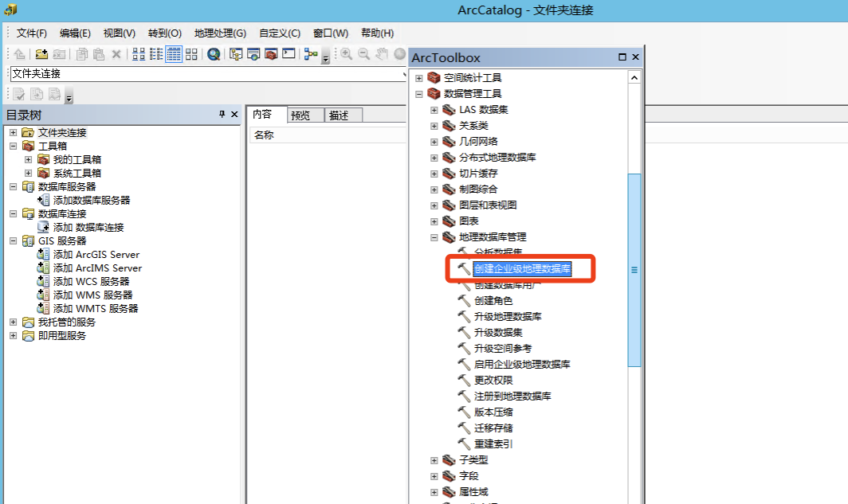The height and width of the screenshot is (504, 848).
Task: Select the 升级地理数据库 tool
Action: pyautogui.click(x=508, y=317)
